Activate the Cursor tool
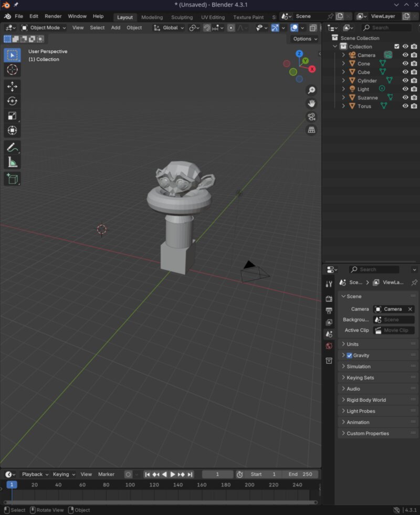 point(13,70)
